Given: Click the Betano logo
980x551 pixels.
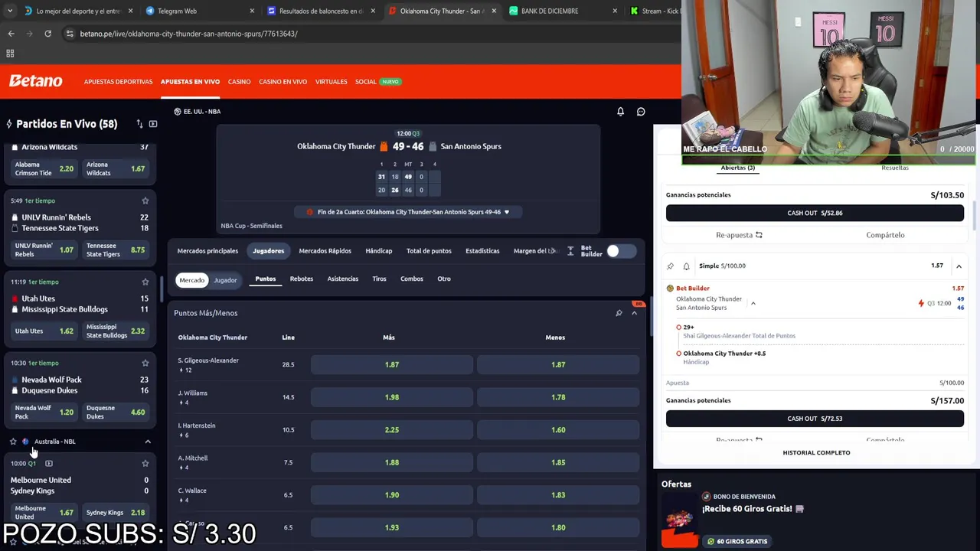Looking at the screenshot, I should (x=35, y=81).
